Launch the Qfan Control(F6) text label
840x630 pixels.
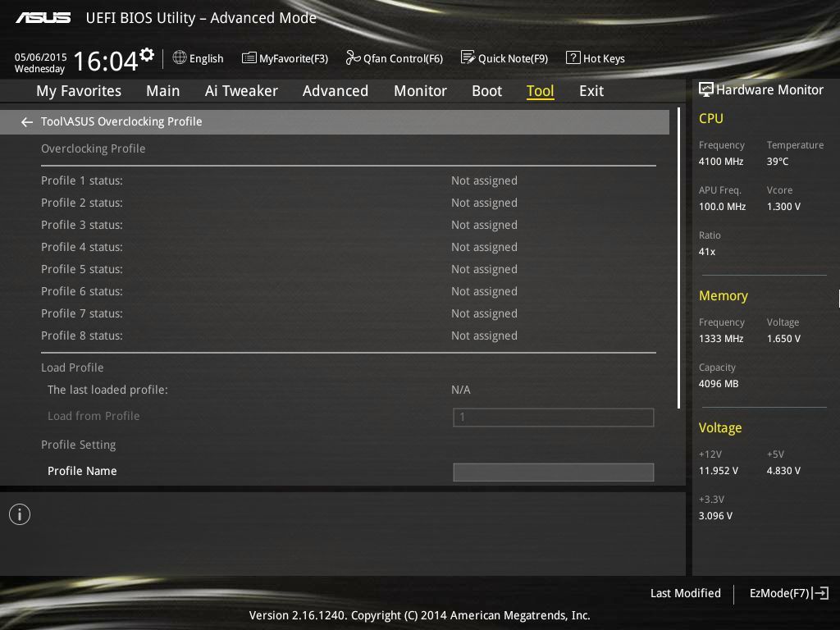pos(403,58)
